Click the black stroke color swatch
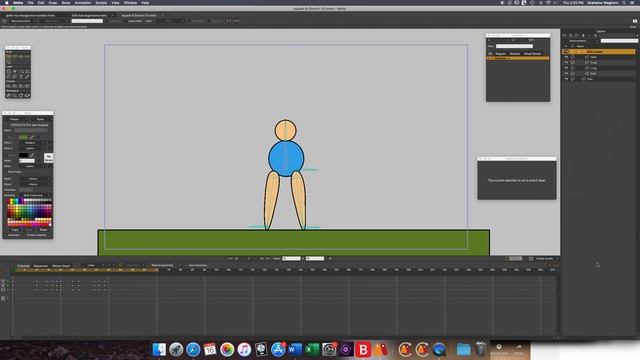The image size is (640, 360). tap(23, 155)
